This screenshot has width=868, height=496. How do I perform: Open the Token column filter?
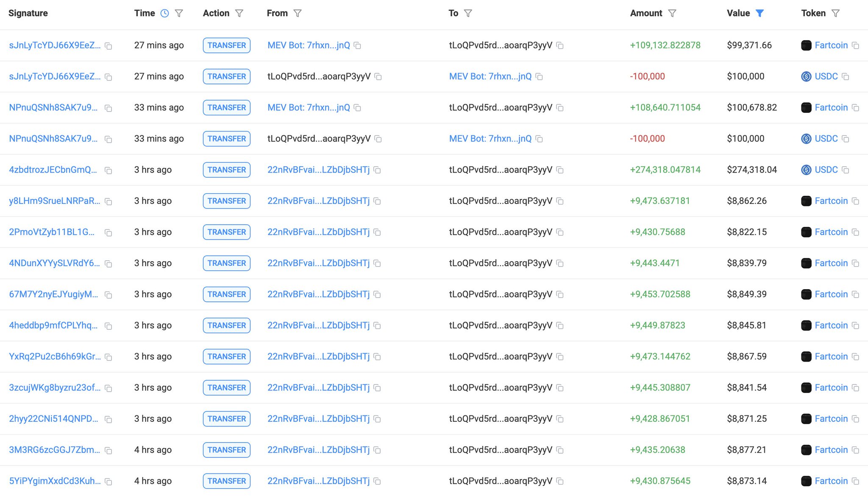pyautogui.click(x=835, y=13)
